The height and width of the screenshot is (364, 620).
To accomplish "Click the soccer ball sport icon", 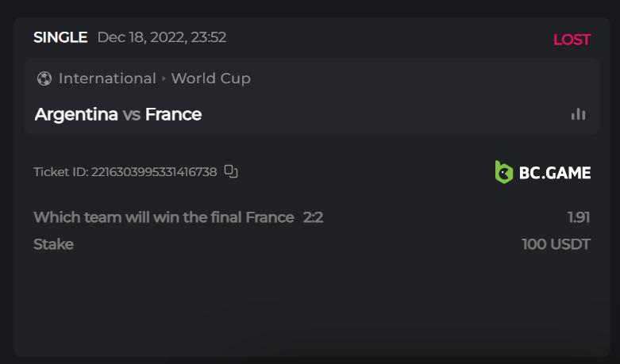I will [44, 79].
